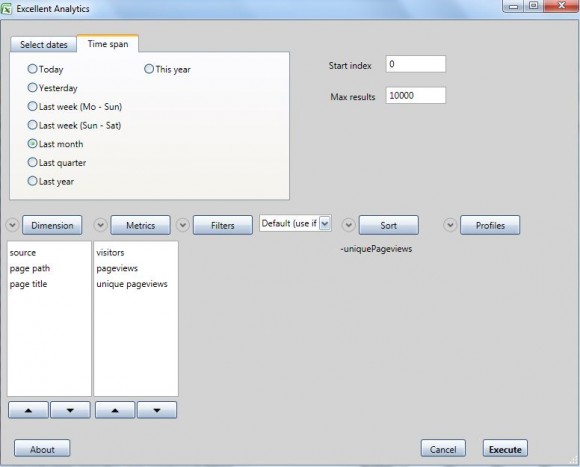The image size is (580, 467).
Task: Open the About dialog
Action: pyautogui.click(x=42, y=449)
